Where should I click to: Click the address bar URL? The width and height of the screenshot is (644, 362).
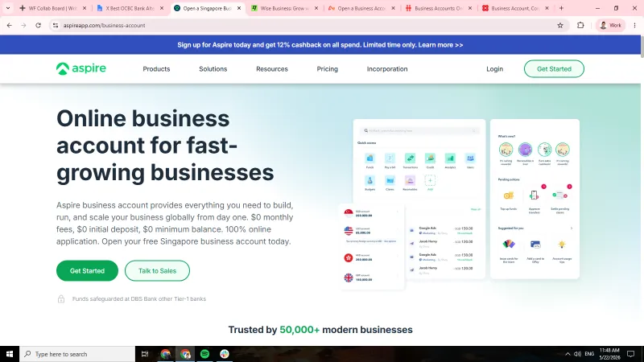[104, 26]
